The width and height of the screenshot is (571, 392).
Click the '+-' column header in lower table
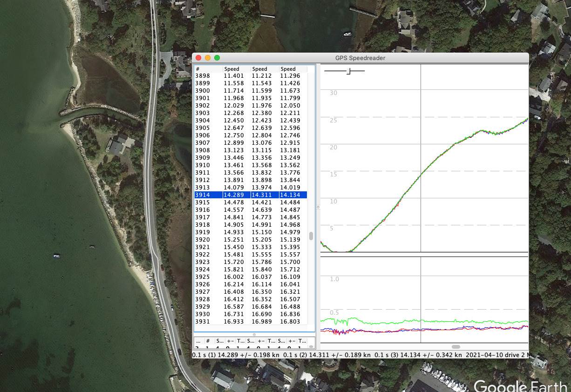click(x=231, y=341)
